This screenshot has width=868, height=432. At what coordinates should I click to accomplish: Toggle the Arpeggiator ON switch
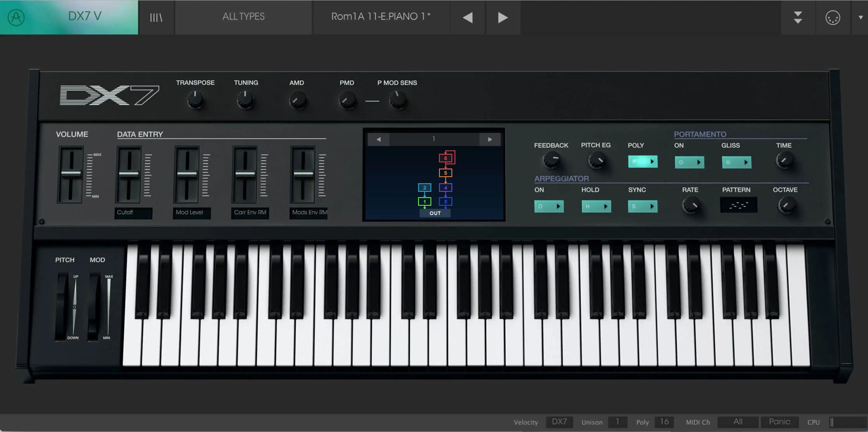[549, 206]
